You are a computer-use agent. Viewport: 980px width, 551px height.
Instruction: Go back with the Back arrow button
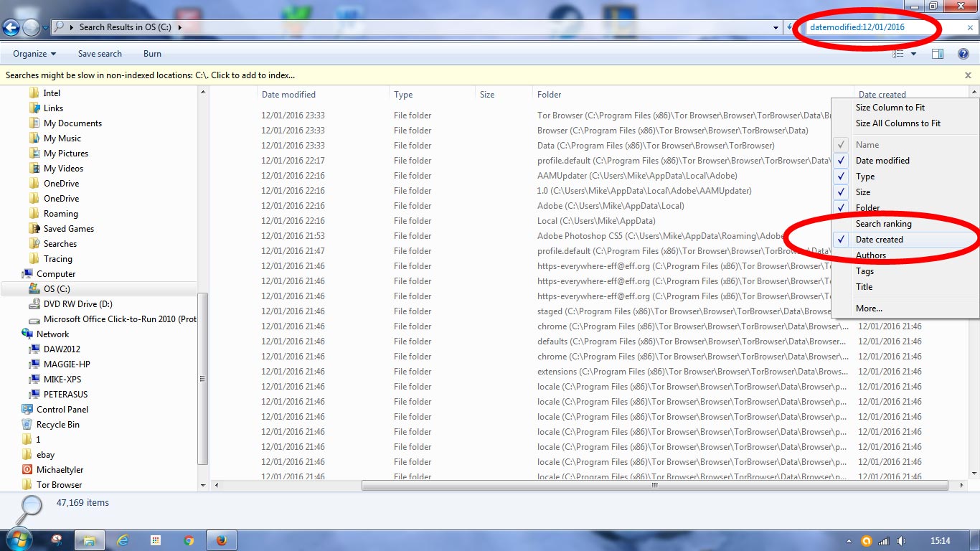click(11, 27)
